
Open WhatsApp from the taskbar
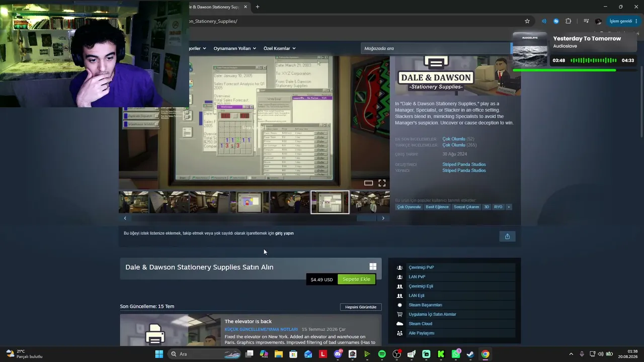pos(455,354)
